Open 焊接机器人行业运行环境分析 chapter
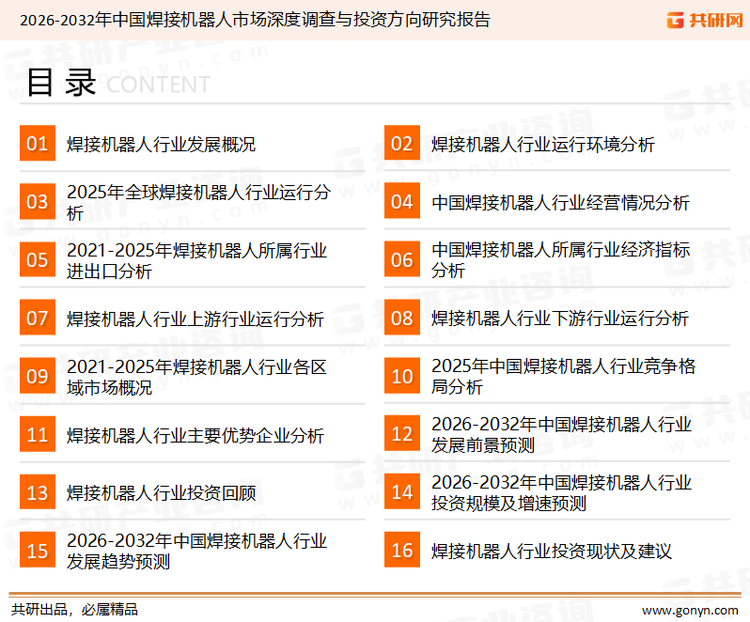Viewport: 750px width, 622px height. pyautogui.click(x=543, y=144)
